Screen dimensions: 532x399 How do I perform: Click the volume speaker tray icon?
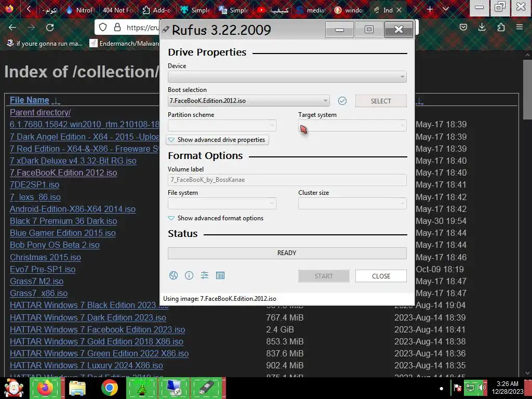(482, 388)
